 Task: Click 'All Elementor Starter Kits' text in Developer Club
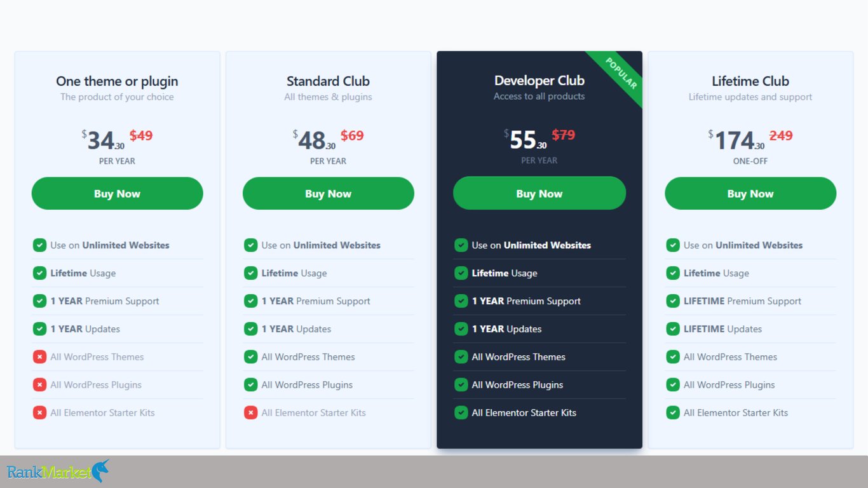(x=524, y=413)
